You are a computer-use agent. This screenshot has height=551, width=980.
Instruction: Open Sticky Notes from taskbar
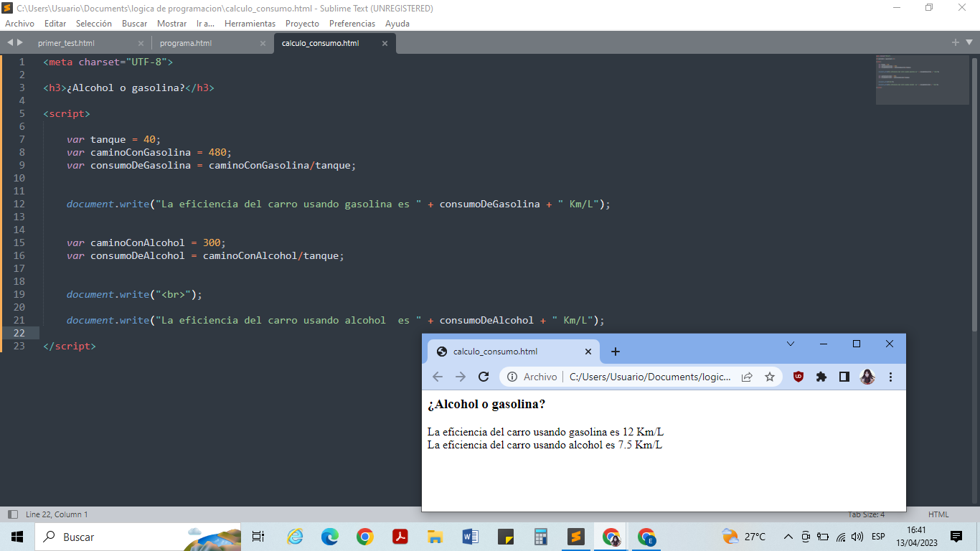[x=506, y=537]
